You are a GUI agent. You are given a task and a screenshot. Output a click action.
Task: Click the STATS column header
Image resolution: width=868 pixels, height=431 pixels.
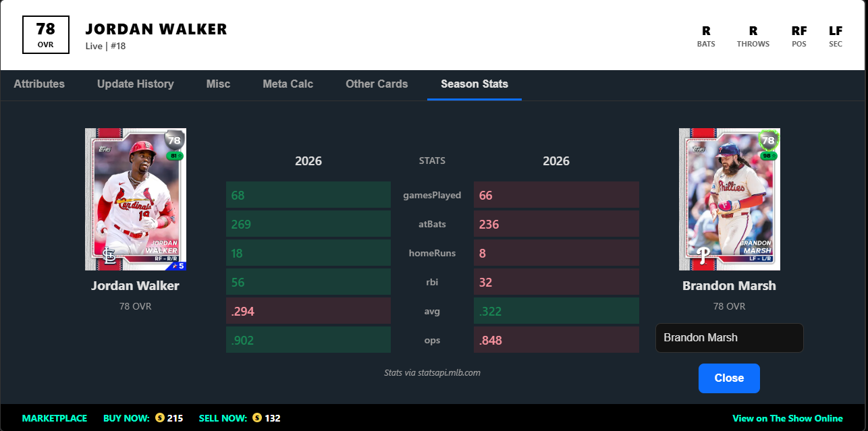point(432,161)
